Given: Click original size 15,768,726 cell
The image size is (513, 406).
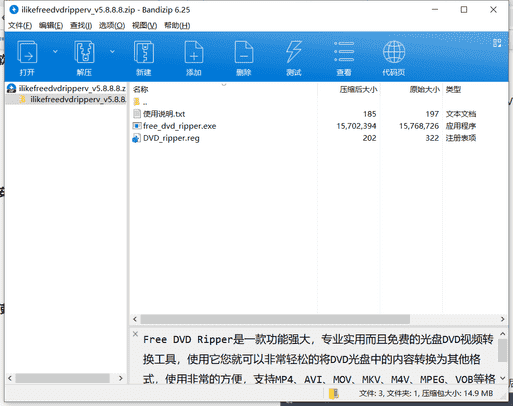Looking at the screenshot, I should (419, 126).
